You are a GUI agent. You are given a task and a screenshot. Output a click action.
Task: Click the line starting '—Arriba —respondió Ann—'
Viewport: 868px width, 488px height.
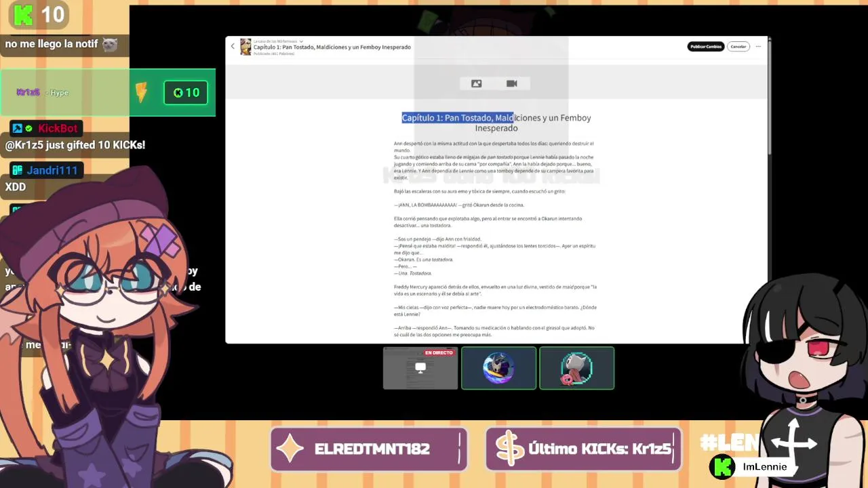tap(494, 331)
